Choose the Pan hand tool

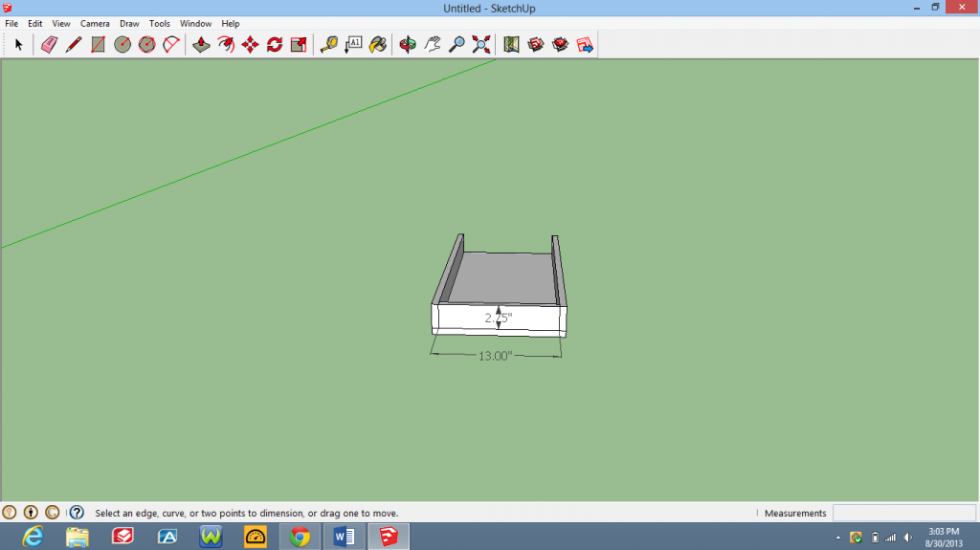tap(432, 44)
